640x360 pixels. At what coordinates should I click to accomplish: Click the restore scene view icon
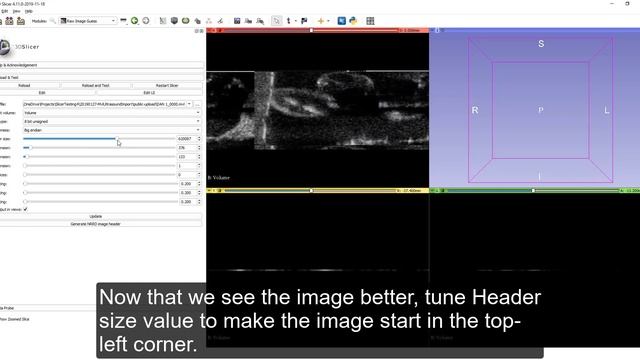point(260,21)
